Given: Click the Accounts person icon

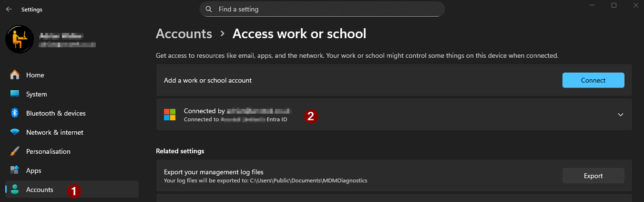Looking at the screenshot, I should coord(15,190).
